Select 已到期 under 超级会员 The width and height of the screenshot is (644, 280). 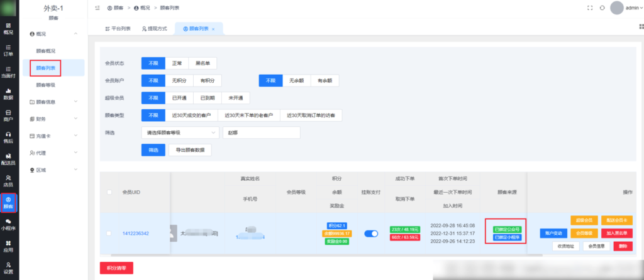coord(208,98)
